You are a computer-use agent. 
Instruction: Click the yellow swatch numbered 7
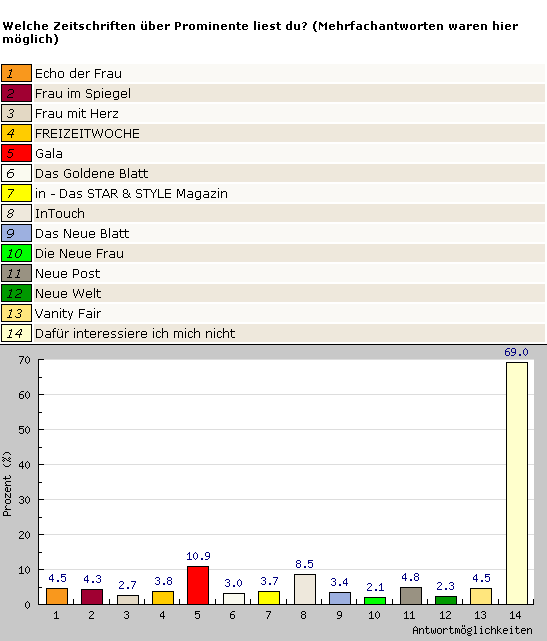click(x=16, y=193)
